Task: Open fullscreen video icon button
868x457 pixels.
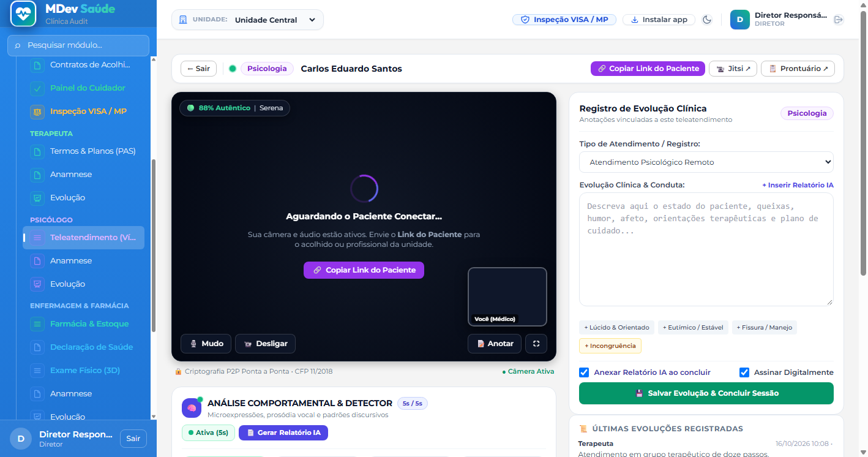Action: (536, 344)
